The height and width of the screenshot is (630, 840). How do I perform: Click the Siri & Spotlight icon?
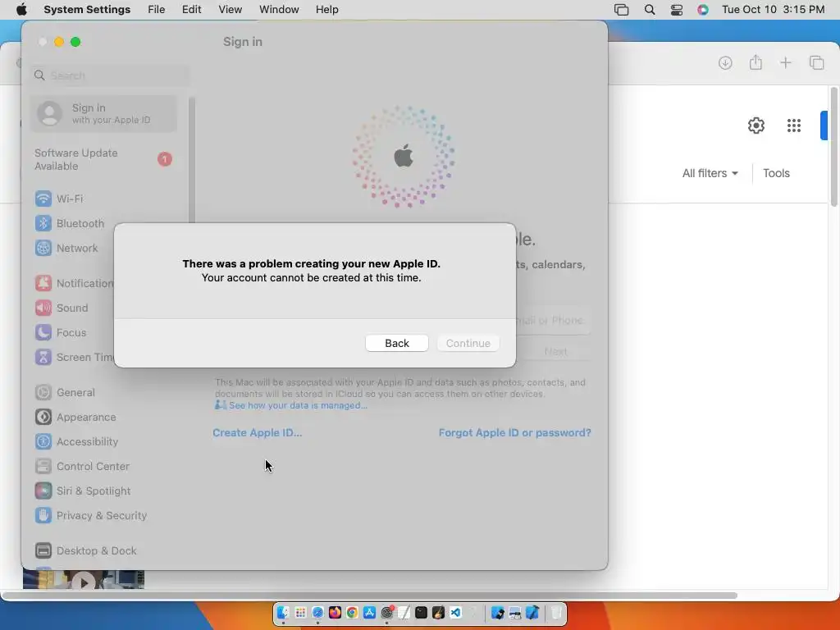43,491
